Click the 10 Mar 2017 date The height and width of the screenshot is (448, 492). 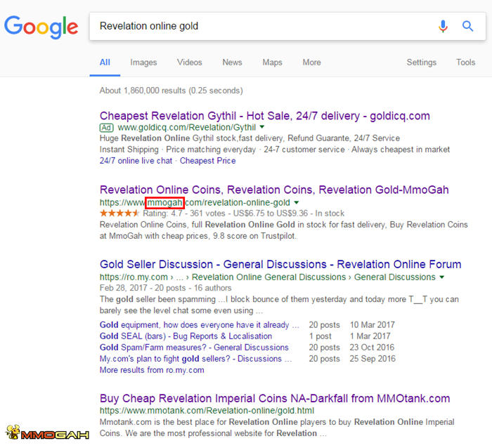(372, 325)
